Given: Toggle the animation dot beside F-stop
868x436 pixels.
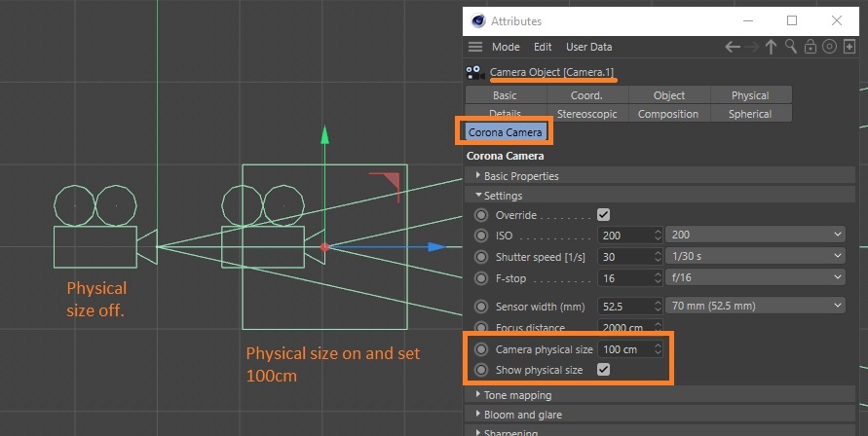Looking at the screenshot, I should pos(481,278).
